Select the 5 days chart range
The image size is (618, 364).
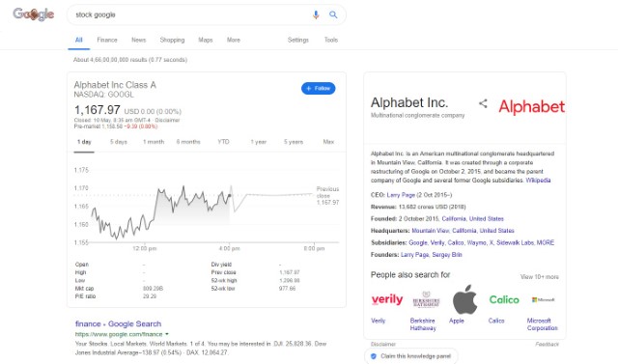point(119,142)
